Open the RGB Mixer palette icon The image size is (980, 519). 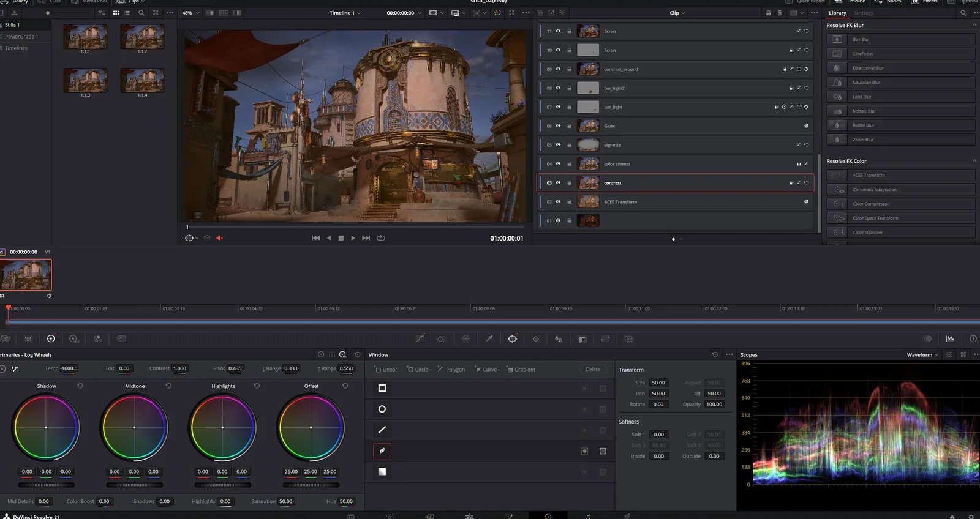pos(97,338)
